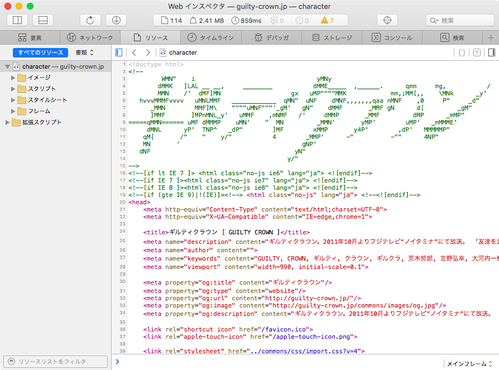Select the 拡張スクリプト folder row
Screen dimensions: 499x370
point(56,122)
